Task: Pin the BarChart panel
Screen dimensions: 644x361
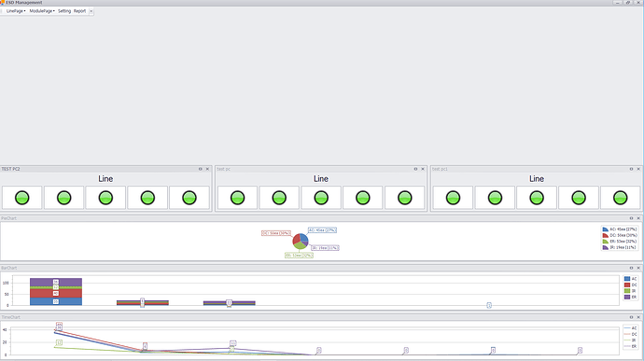Action: (x=631, y=268)
